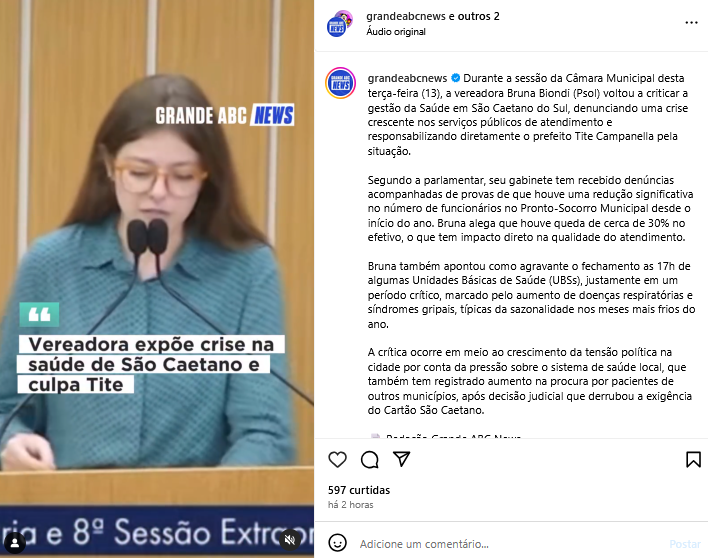
Task: Show tagged people on the video
Action: tap(15, 542)
